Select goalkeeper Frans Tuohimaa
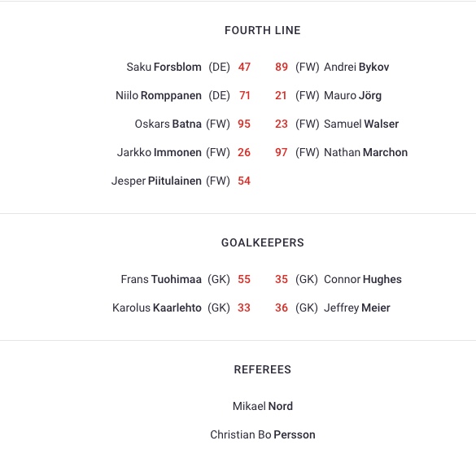Screen dimensions: 476x458 coord(161,279)
